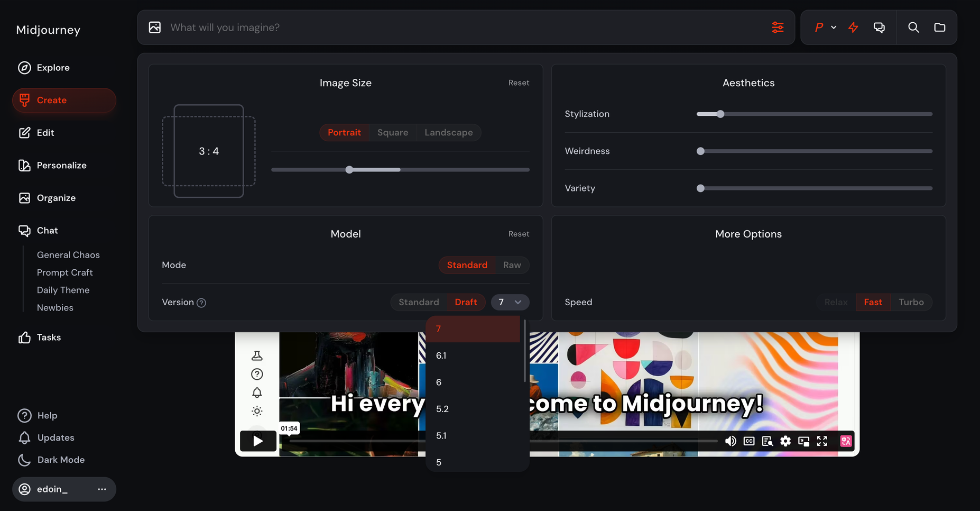The image size is (980, 511).
Task: Click the pink translate icon on video
Action: click(846, 441)
